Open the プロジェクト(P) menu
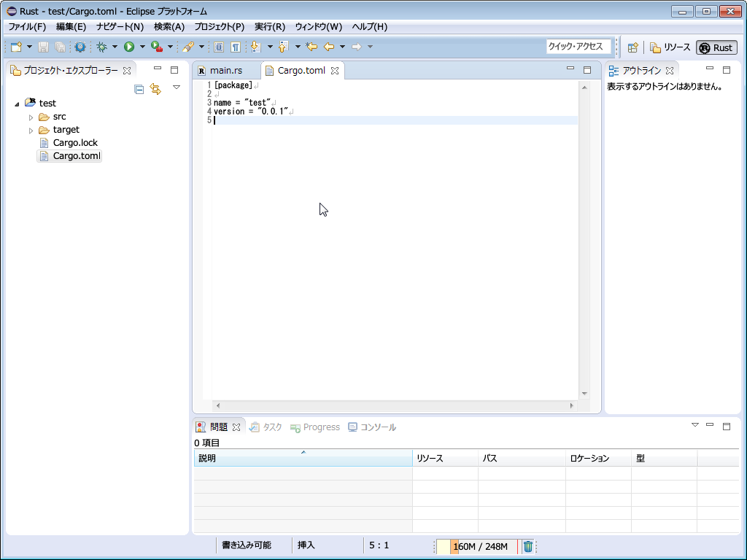Image resolution: width=747 pixels, height=560 pixels. tap(219, 27)
